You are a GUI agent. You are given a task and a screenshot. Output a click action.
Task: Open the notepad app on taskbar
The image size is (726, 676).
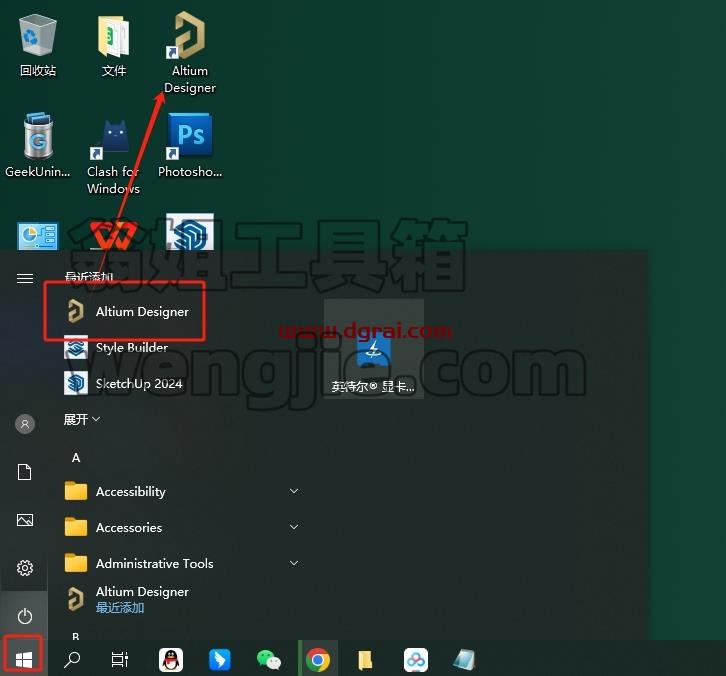[464, 660]
